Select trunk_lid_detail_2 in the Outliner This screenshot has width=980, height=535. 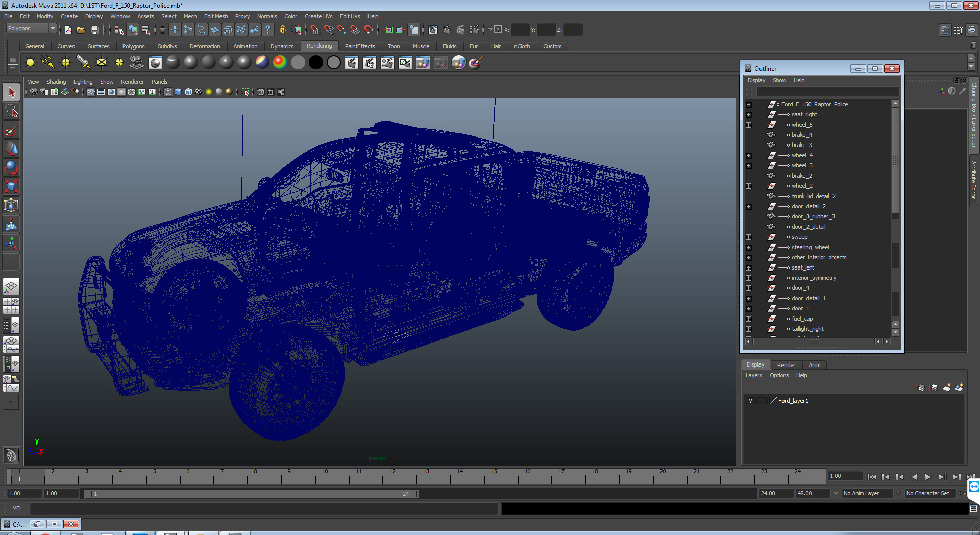[x=813, y=196]
